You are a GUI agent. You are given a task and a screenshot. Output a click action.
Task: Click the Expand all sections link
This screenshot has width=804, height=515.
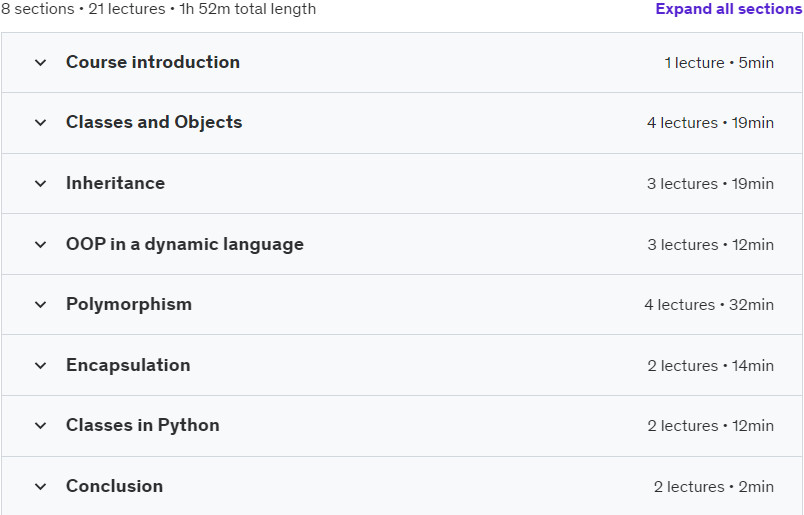729,9
